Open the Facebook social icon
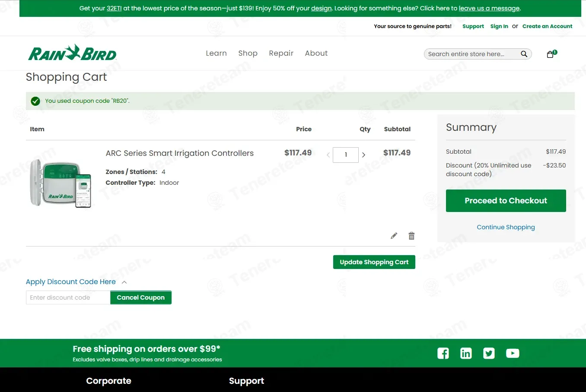Image resolution: width=586 pixels, height=392 pixels. (443, 353)
